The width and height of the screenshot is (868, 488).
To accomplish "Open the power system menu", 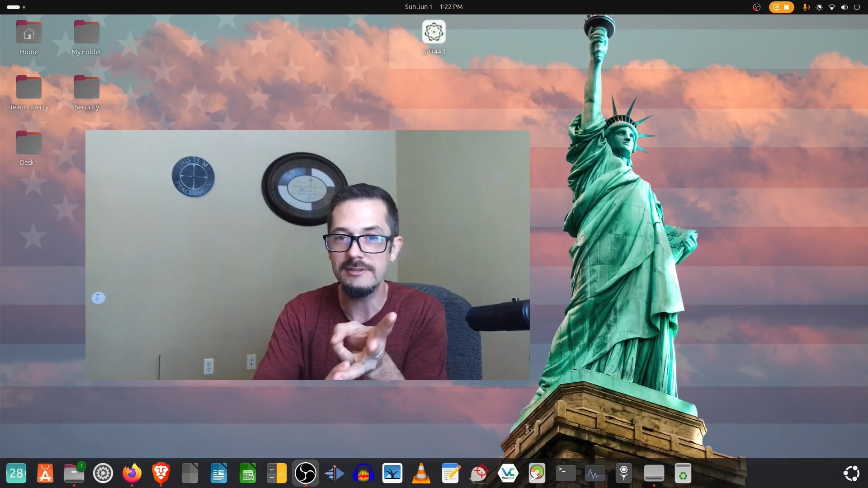I will [x=857, y=7].
